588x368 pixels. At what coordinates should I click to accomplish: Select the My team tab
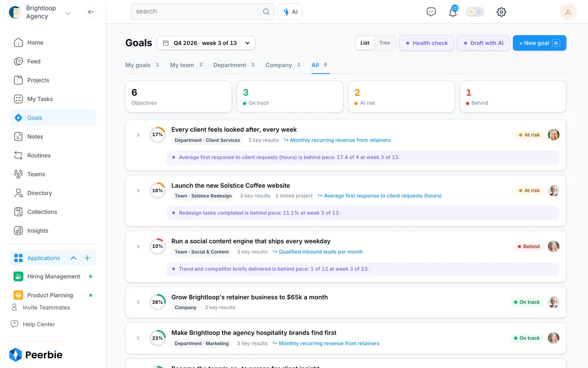click(x=186, y=65)
